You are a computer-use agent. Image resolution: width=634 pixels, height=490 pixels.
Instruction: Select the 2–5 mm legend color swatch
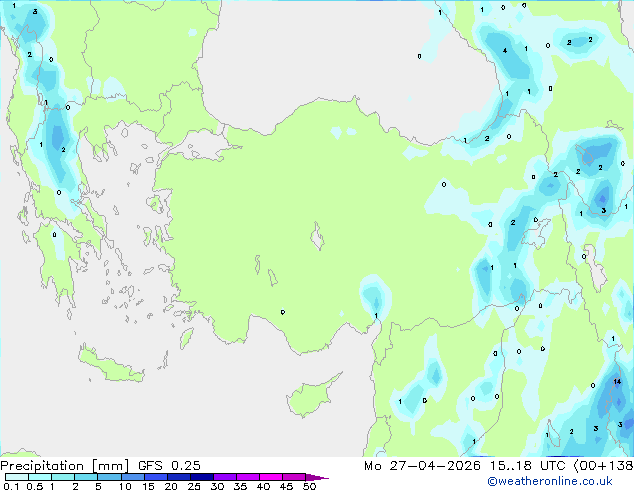[86, 477]
